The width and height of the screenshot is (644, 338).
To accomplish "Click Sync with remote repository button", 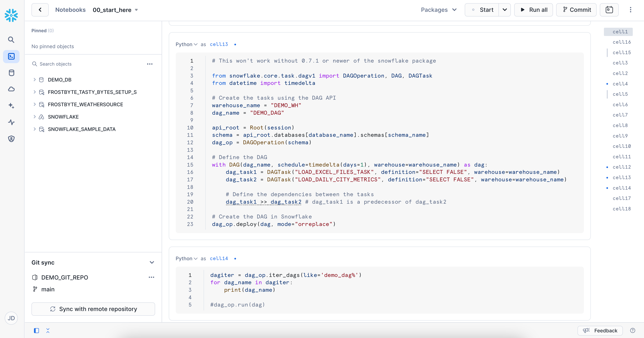I will coord(93,309).
